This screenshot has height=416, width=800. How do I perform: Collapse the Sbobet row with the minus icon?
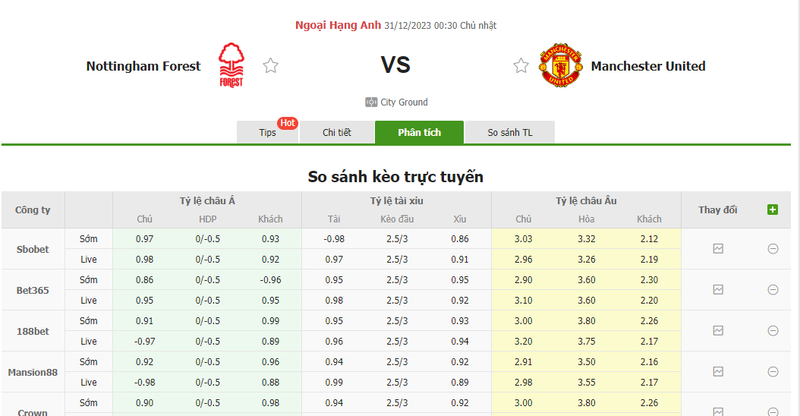pos(772,249)
